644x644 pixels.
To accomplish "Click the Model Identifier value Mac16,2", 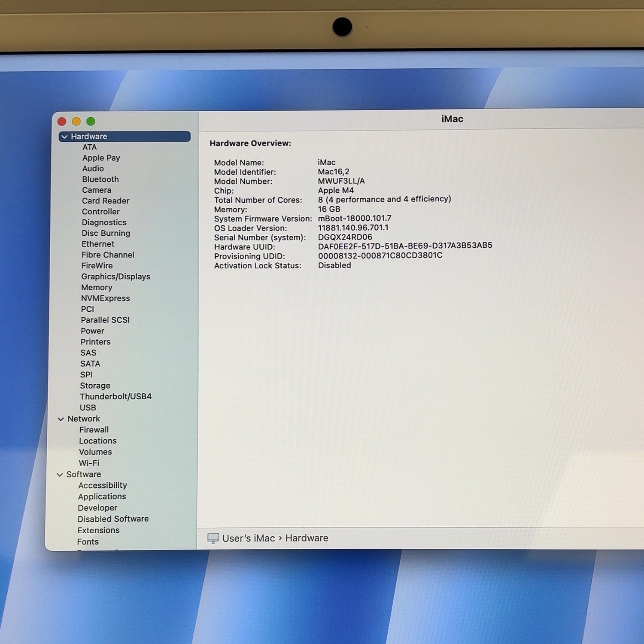I will [x=334, y=172].
